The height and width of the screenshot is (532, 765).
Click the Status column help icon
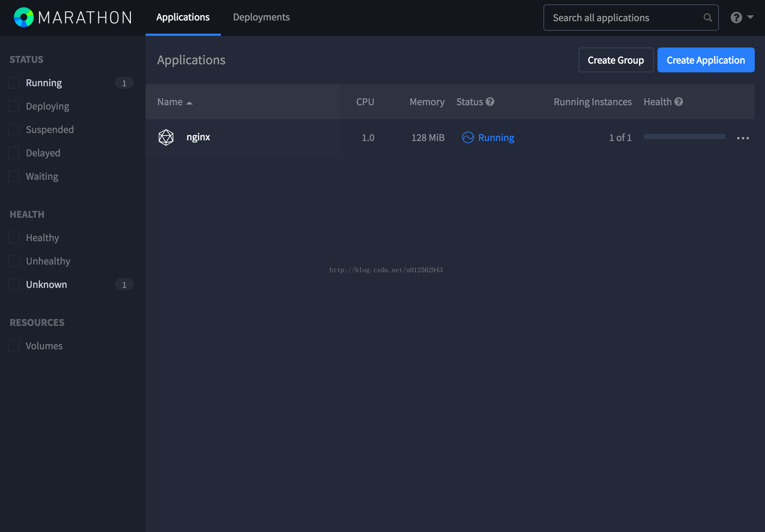point(490,102)
